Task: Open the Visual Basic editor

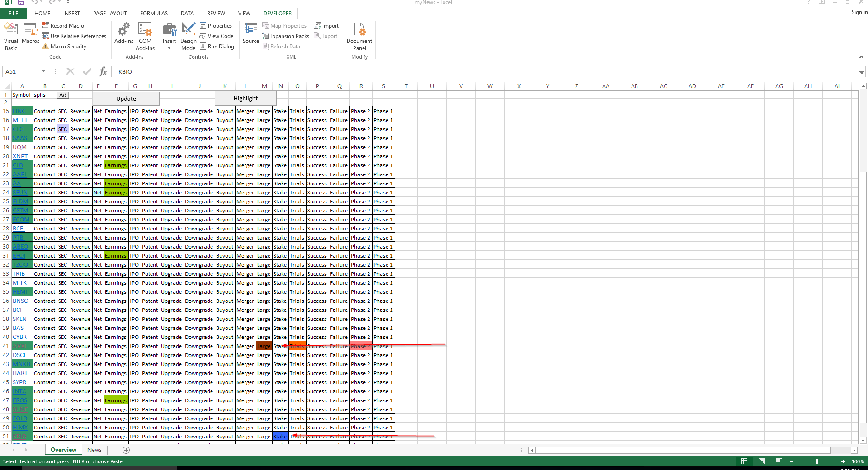Action: [x=11, y=37]
